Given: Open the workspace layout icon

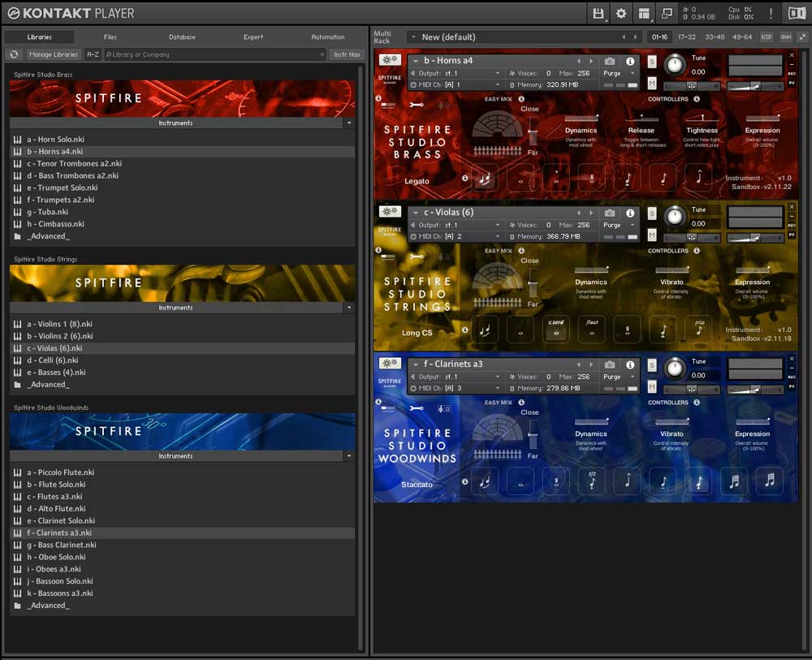Looking at the screenshot, I should (x=644, y=14).
